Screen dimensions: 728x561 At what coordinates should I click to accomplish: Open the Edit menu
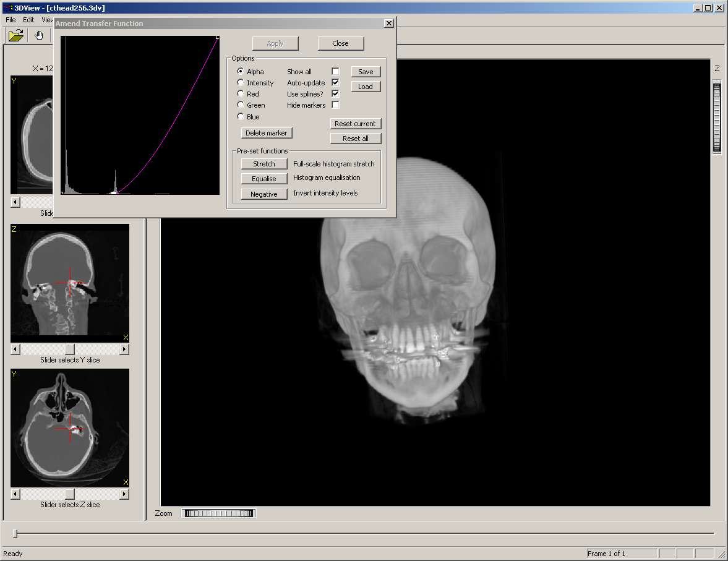28,20
